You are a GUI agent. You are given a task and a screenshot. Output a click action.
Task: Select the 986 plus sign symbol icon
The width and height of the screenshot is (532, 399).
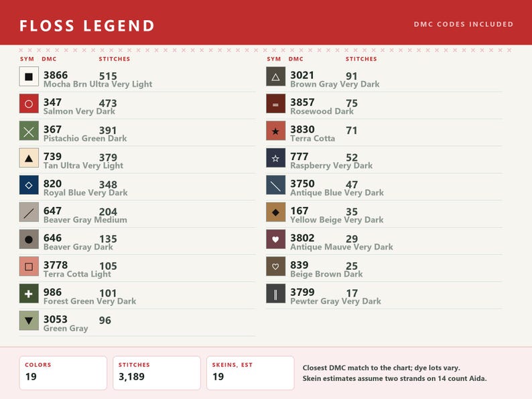tap(29, 294)
